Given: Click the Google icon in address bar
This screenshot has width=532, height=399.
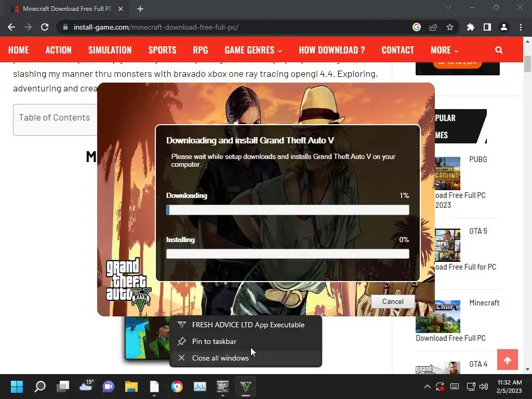Looking at the screenshot, I should [x=417, y=27].
